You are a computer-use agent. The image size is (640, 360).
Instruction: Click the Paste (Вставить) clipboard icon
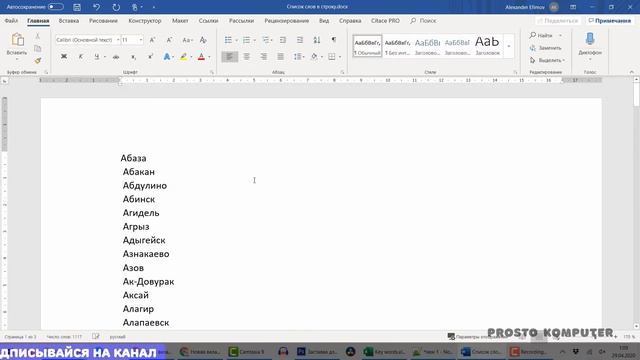coord(17,40)
